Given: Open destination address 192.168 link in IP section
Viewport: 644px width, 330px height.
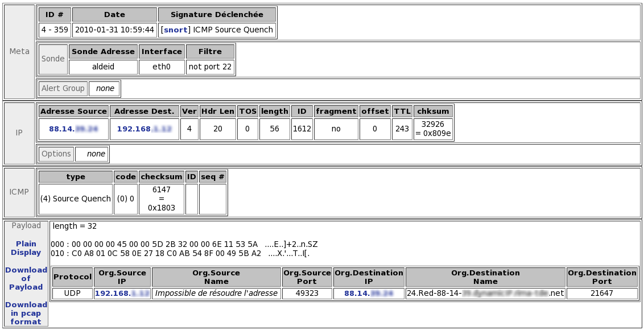Looking at the screenshot, I should tap(144, 129).
